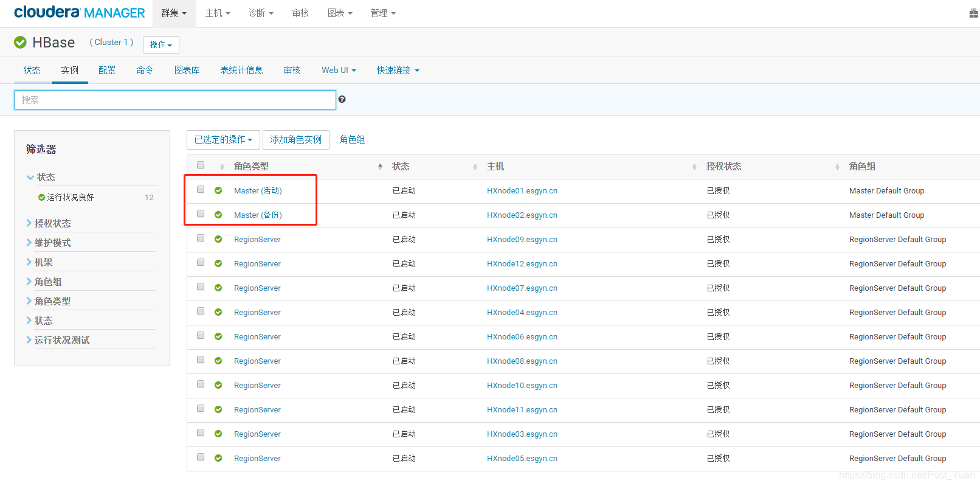Click the health icon of the HXnode09 RegionServer row
The image size is (980, 486).
[x=218, y=239]
